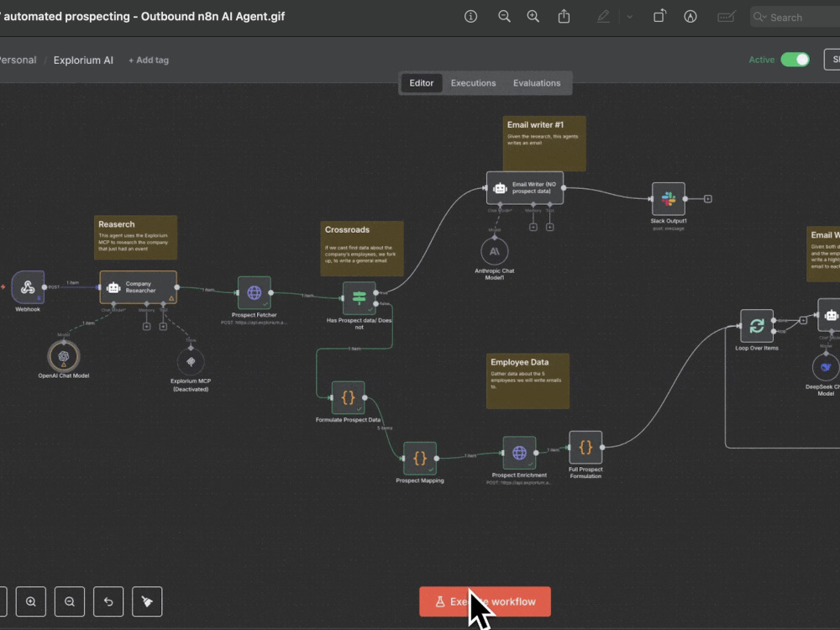Viewport: 840px width, 630px height.
Task: Click Preview's zoom in magnifier
Action: pos(533,17)
